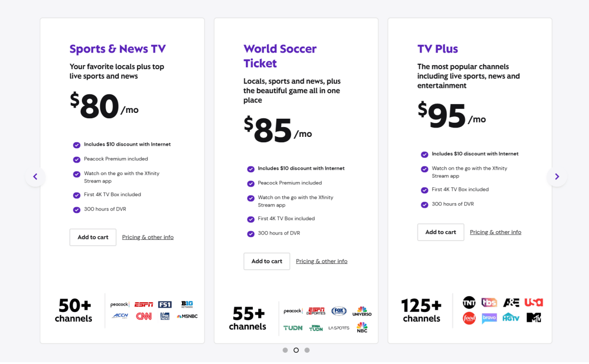This screenshot has height=364, width=589.
Task: Click the left carousel arrow
Action: tap(35, 177)
